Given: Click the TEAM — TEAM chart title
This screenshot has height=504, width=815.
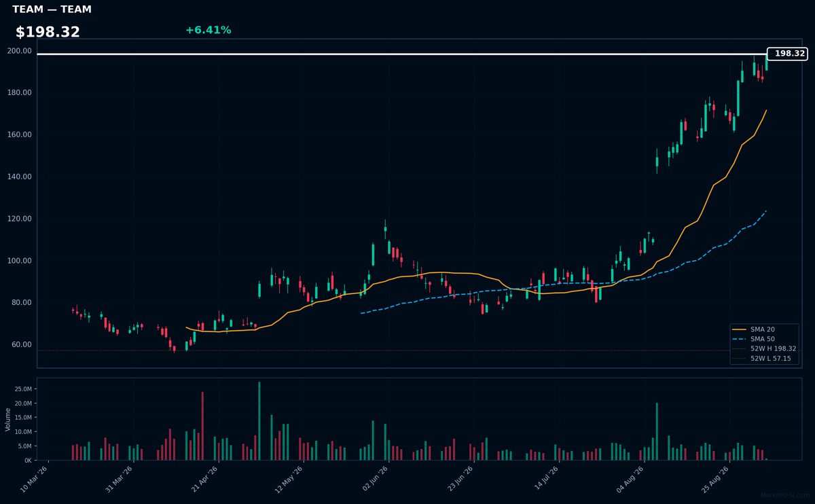Looking at the screenshot, I should (52, 10).
